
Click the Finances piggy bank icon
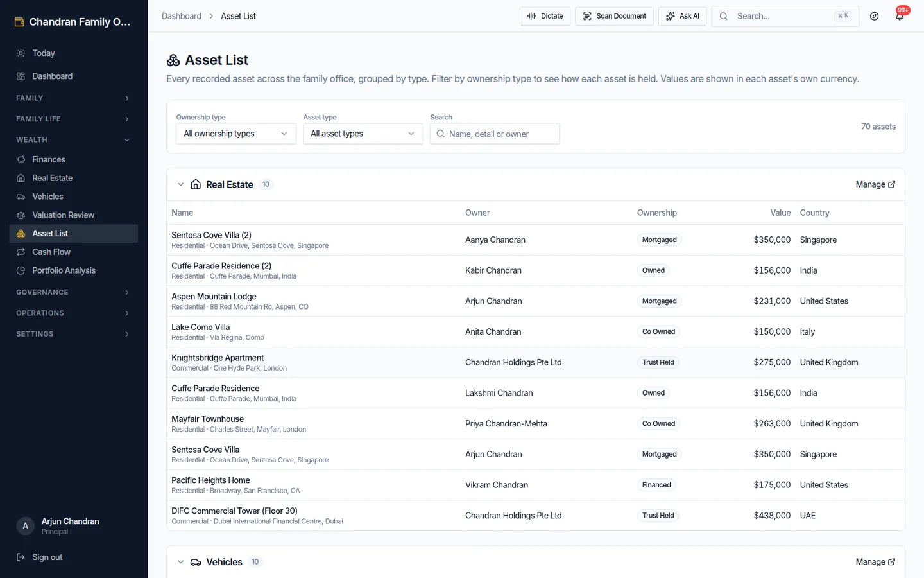(21, 159)
